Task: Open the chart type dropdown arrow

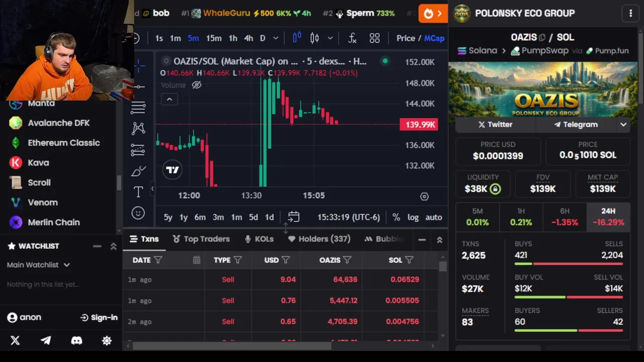Action: pos(330,38)
